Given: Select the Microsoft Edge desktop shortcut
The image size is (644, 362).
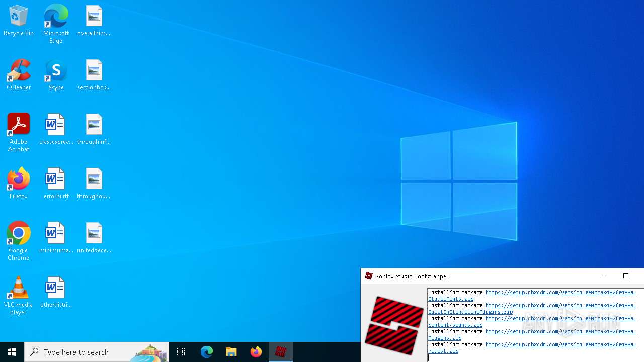Looking at the screenshot, I should coord(56,24).
